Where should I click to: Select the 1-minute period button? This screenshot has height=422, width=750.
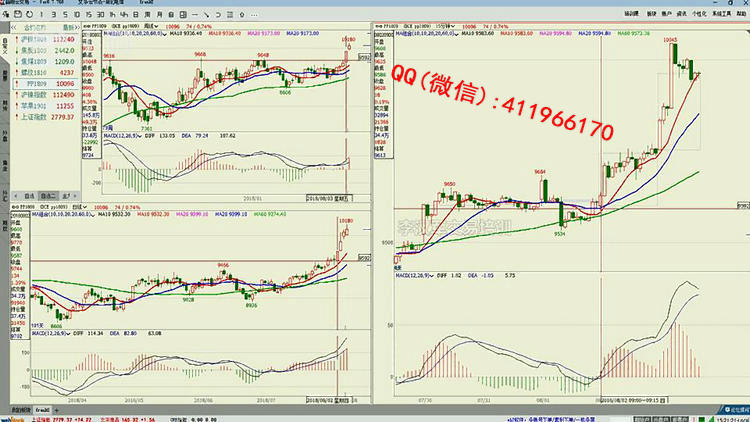click(x=42, y=14)
